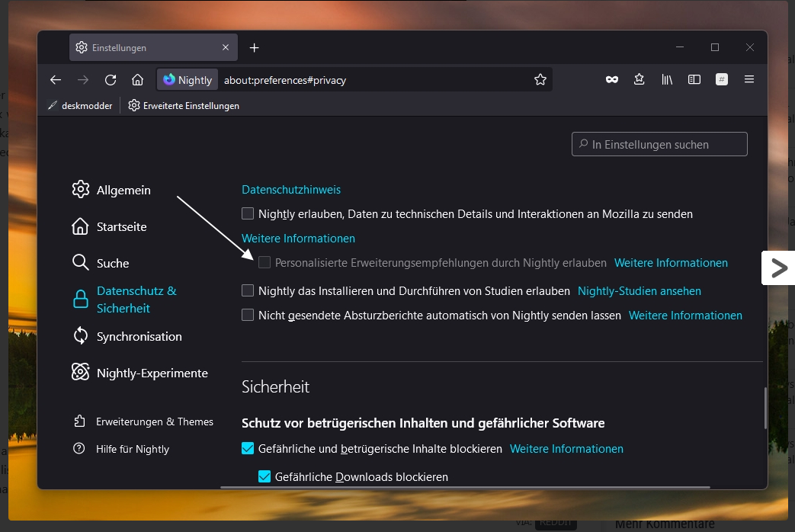Open the Allgemein settings category
Image resolution: width=795 pixels, height=532 pixels.
(x=123, y=191)
